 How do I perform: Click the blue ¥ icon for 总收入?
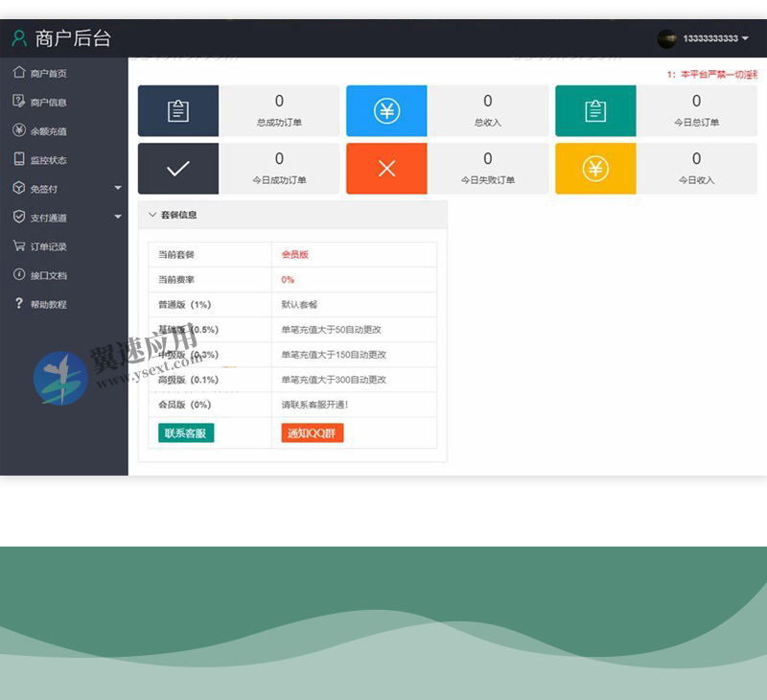[386, 111]
